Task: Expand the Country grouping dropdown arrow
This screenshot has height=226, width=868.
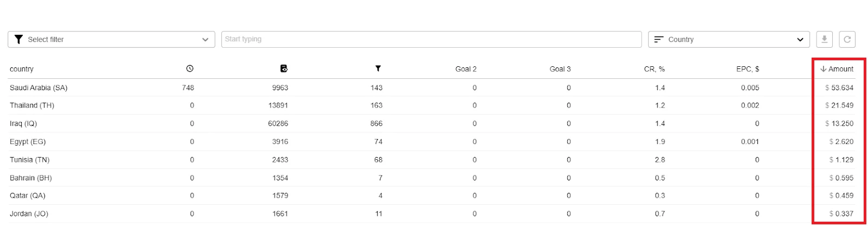Action: (x=800, y=40)
